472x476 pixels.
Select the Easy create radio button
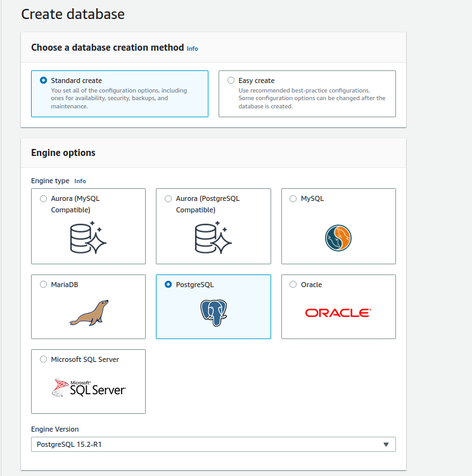click(x=231, y=80)
